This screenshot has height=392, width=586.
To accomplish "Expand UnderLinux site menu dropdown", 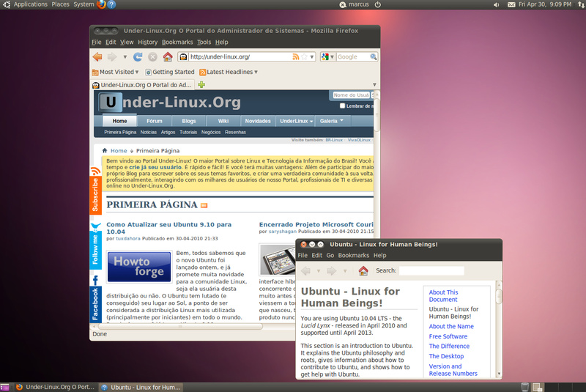I will click(311, 121).
